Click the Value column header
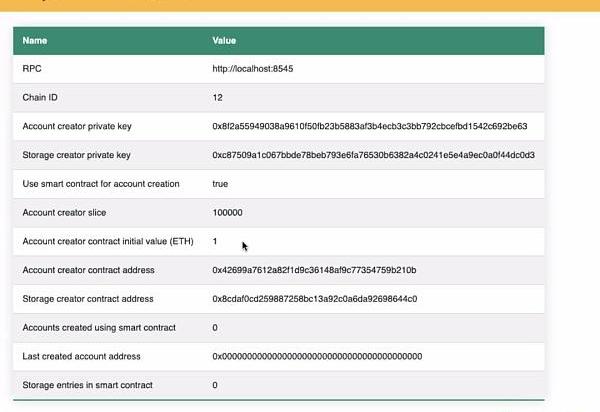The width and height of the screenshot is (600, 412). [224, 41]
